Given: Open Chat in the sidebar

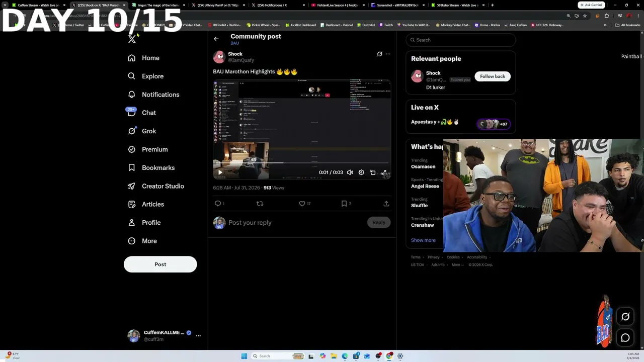Looking at the screenshot, I should (x=141, y=113).
